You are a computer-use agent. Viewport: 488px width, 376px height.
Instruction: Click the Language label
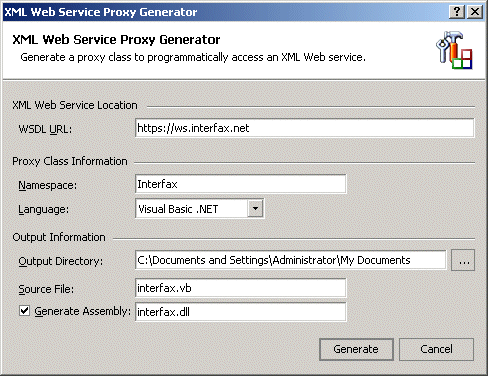[x=43, y=209]
